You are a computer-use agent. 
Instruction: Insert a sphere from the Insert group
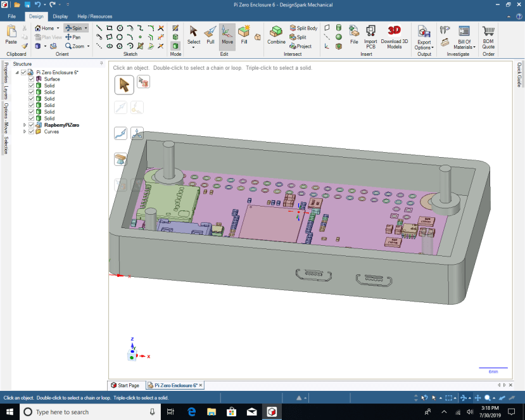339,37
